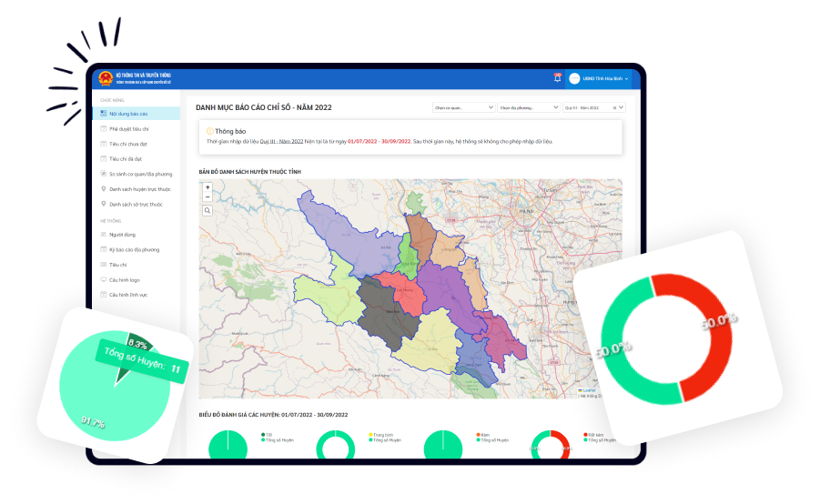The image size is (820, 504).
Task: Click the Leaflet attribution link on map
Action: (590, 390)
